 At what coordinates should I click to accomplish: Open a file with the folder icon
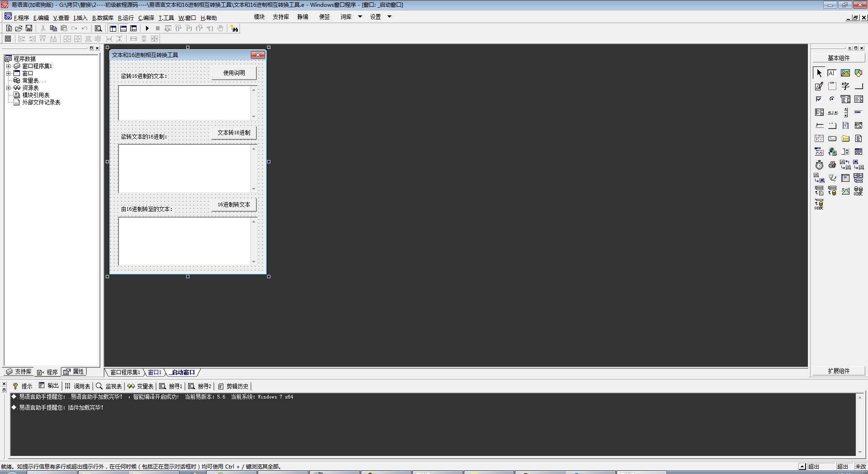click(19, 28)
